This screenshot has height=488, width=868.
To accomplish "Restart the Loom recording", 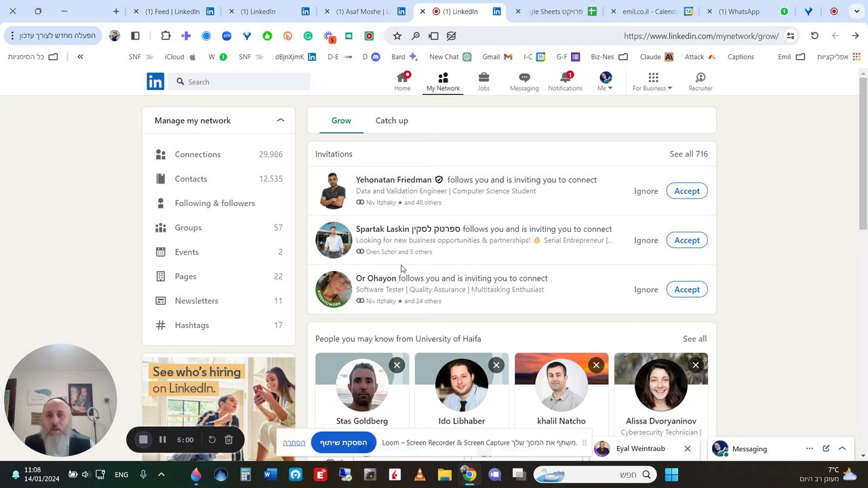I will (212, 440).
